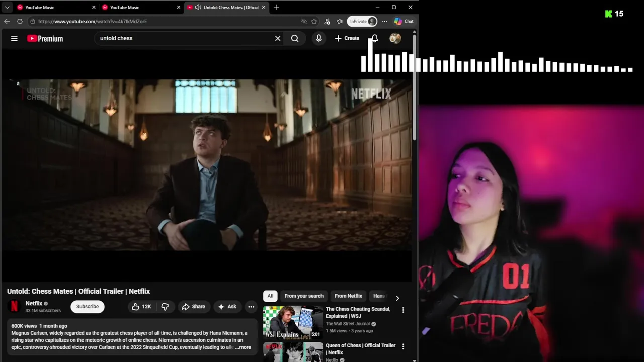This screenshot has width=644, height=362.
Task: Select 'From your search' chip
Action: [304, 296]
